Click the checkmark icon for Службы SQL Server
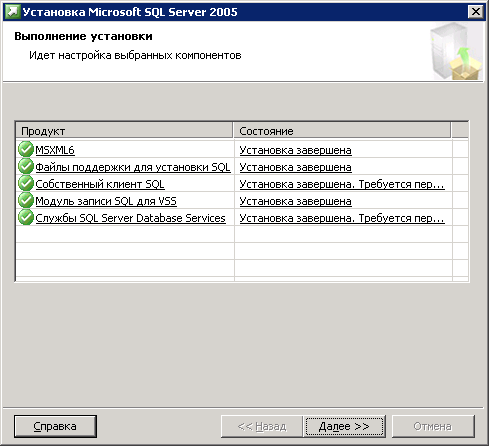The image size is (489, 446). [x=26, y=217]
